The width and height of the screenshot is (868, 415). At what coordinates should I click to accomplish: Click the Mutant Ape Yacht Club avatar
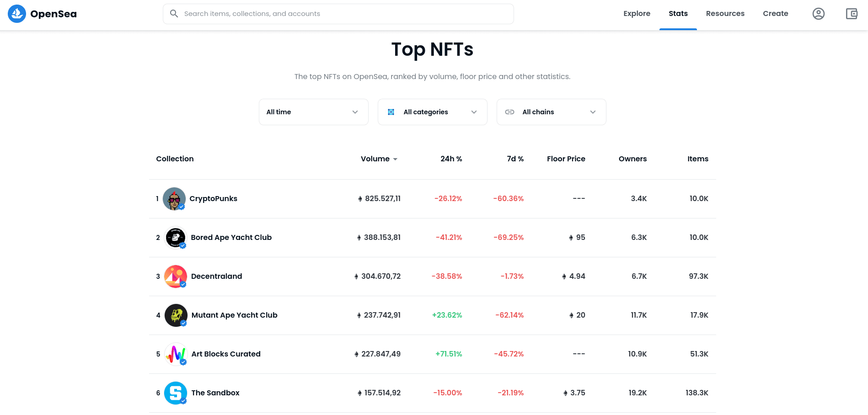176,315
